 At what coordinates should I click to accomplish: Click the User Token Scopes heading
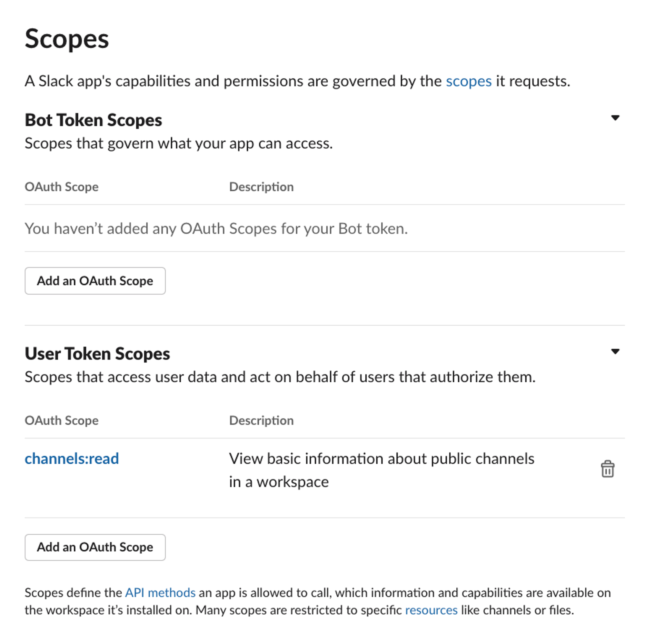(x=97, y=353)
